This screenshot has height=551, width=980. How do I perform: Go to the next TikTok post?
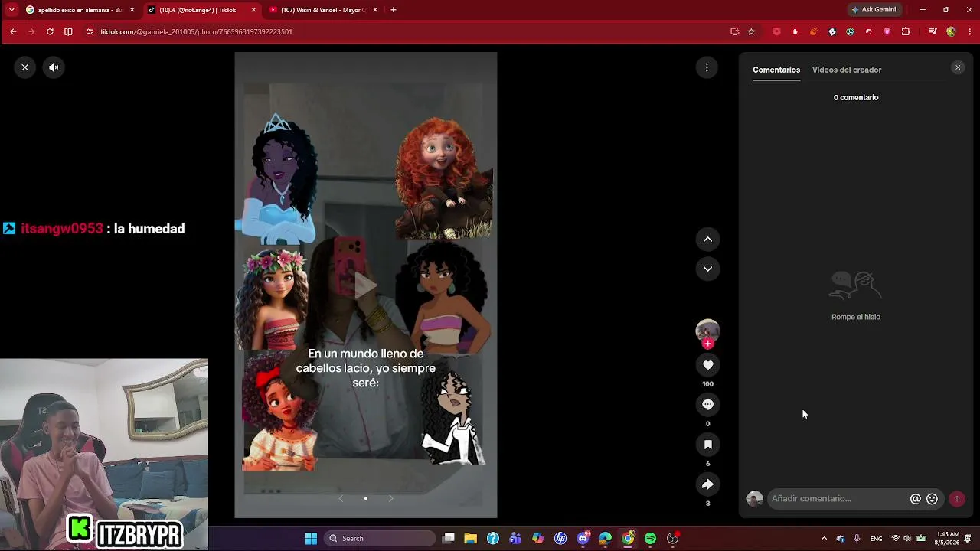point(707,269)
